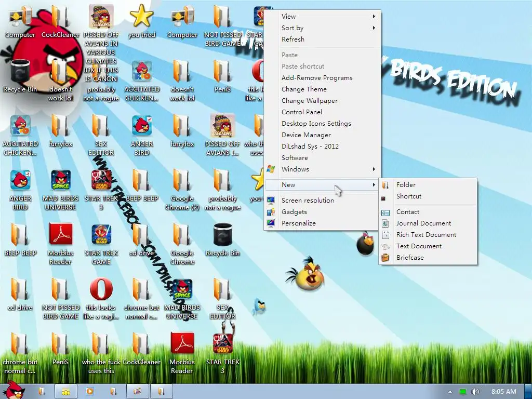The image size is (532, 399).
Task: Open the fully visible red Opera icon
Action: 101,299
